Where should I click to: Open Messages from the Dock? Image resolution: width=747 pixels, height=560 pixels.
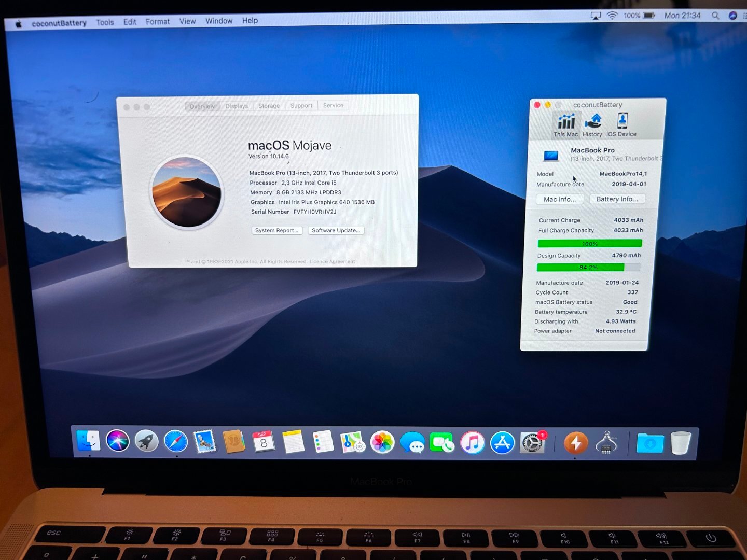click(x=412, y=443)
